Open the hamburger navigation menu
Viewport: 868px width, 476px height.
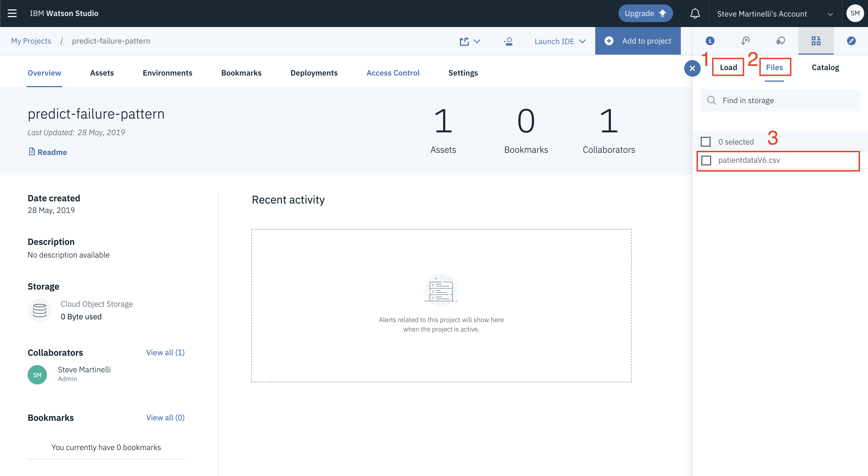[12, 14]
